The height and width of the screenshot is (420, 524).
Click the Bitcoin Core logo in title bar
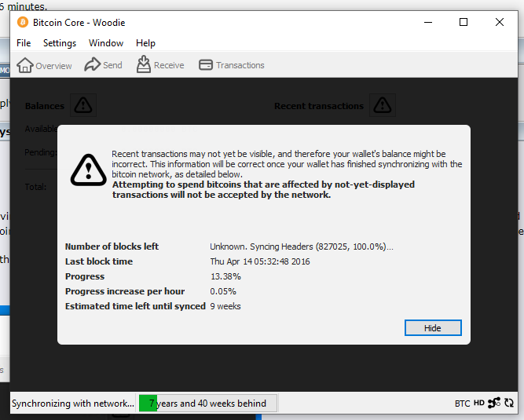point(23,22)
